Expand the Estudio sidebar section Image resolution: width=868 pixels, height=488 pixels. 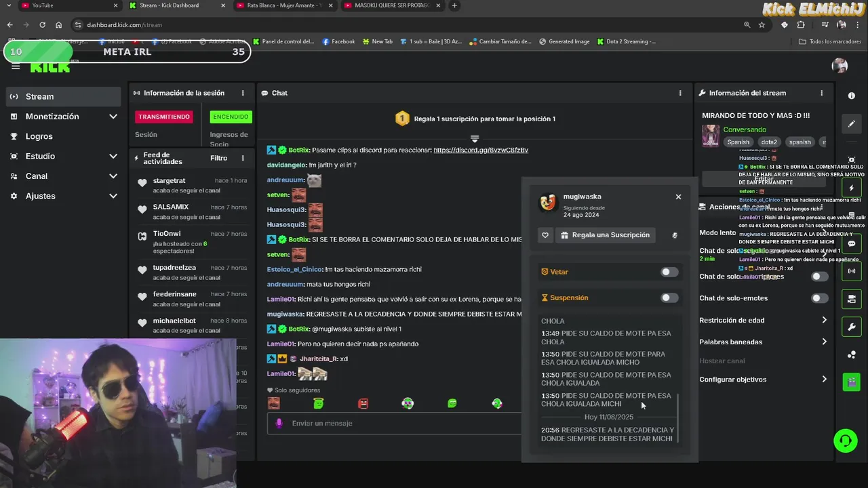[x=64, y=156]
